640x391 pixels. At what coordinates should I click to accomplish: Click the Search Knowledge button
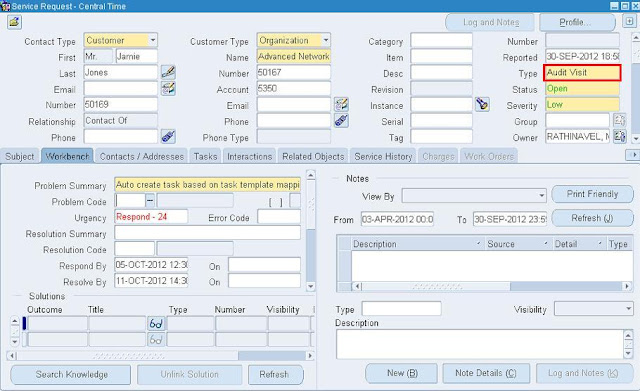pyautogui.click(x=71, y=374)
